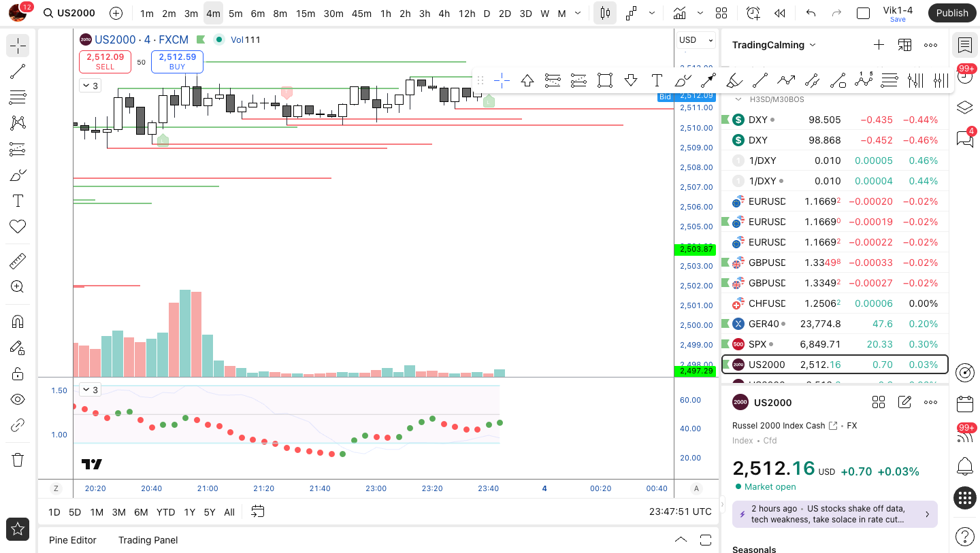The width and height of the screenshot is (980, 553).
Task: Select the polyline path tool in floating toolbar
Action: [x=786, y=81]
